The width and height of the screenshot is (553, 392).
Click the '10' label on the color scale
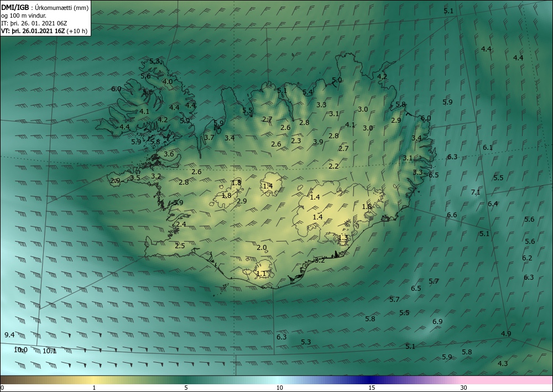pos(279,388)
